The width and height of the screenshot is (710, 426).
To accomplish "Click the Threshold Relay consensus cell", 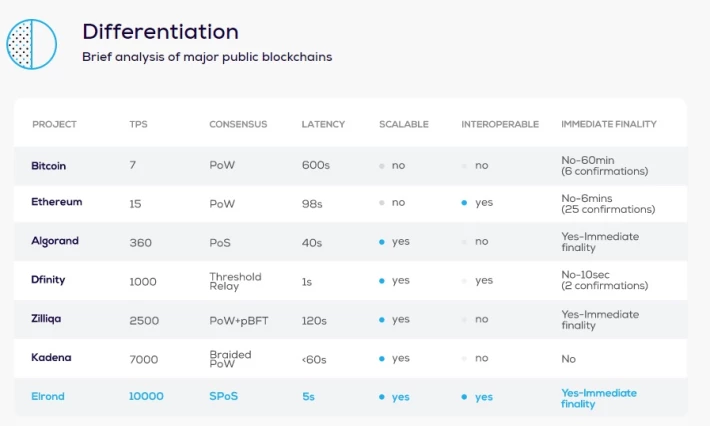I will pyautogui.click(x=235, y=282).
